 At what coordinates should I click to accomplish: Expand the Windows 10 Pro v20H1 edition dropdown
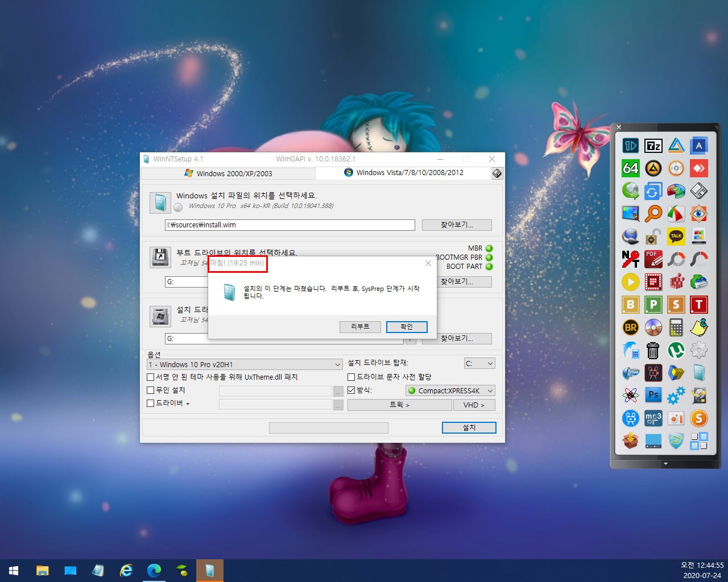tap(245, 364)
